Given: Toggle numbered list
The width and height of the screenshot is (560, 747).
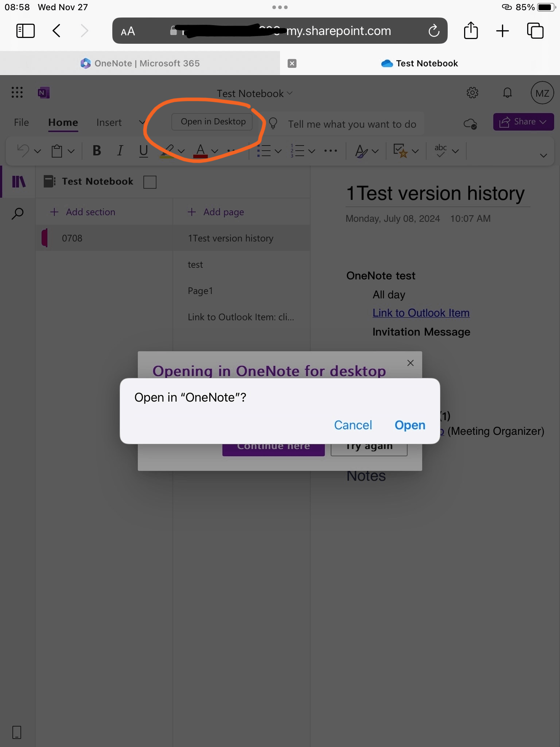Looking at the screenshot, I should 297,151.
